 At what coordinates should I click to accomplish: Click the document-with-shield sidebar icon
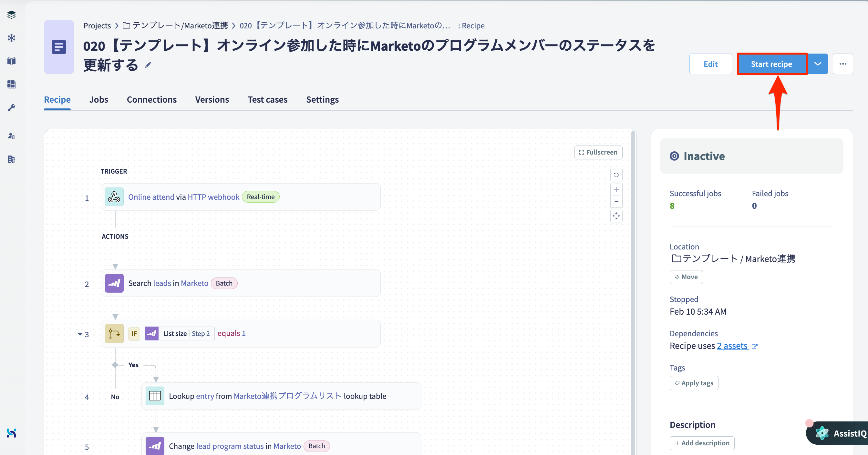(x=11, y=159)
